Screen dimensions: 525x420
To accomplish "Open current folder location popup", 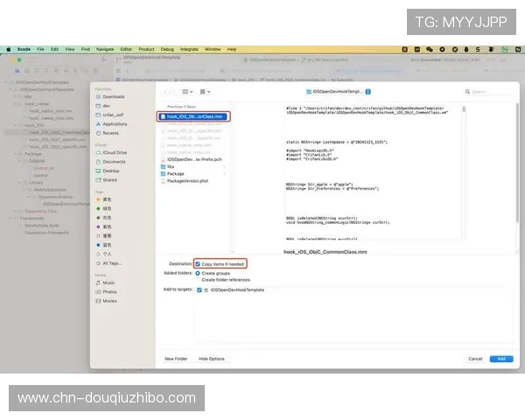I will pyautogui.click(x=342, y=91).
